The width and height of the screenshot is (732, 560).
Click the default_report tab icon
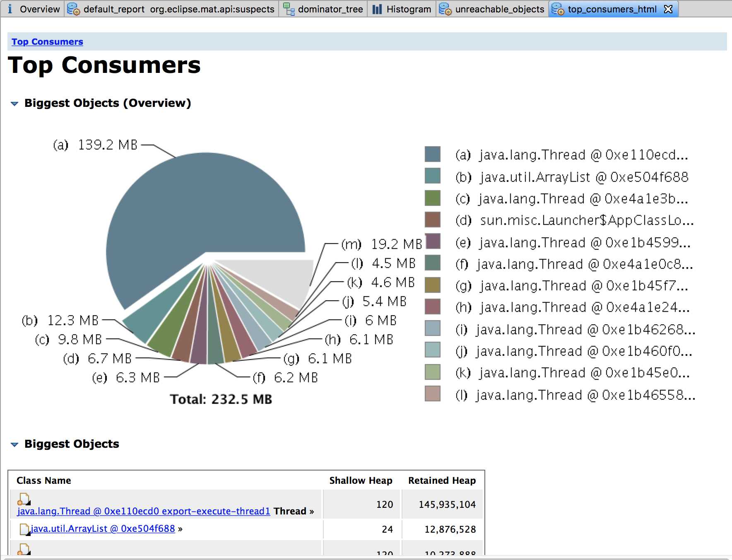[74, 9]
